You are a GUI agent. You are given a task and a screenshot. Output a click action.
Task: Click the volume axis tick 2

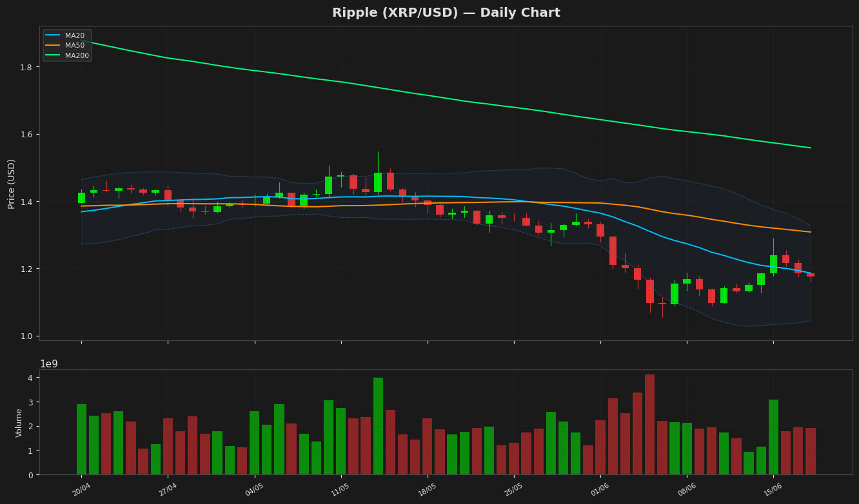coord(30,427)
